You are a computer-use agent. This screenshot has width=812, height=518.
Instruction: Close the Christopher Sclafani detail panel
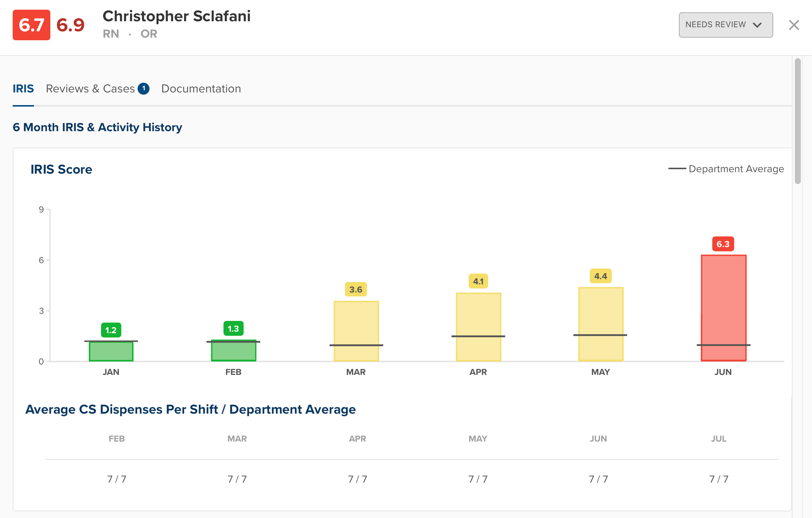tap(794, 25)
